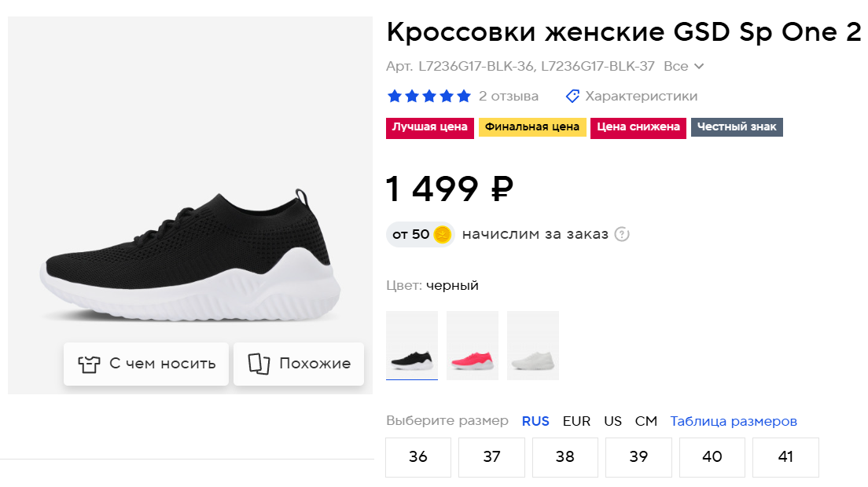
Task: Pick the white sneaker color variant
Action: (x=533, y=346)
